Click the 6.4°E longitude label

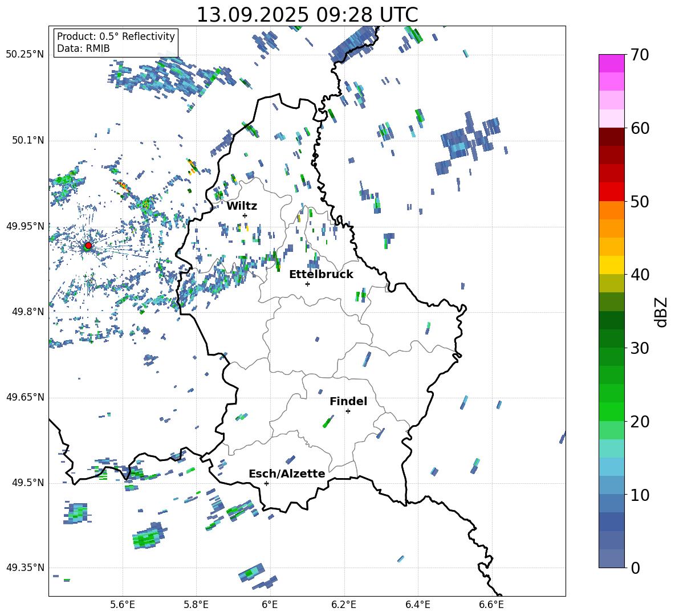[417, 605]
